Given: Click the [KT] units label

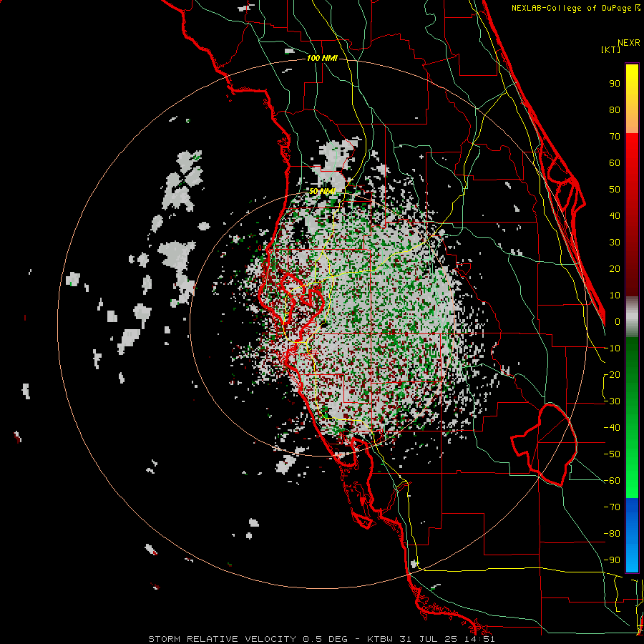Looking at the screenshot, I should (x=611, y=49).
